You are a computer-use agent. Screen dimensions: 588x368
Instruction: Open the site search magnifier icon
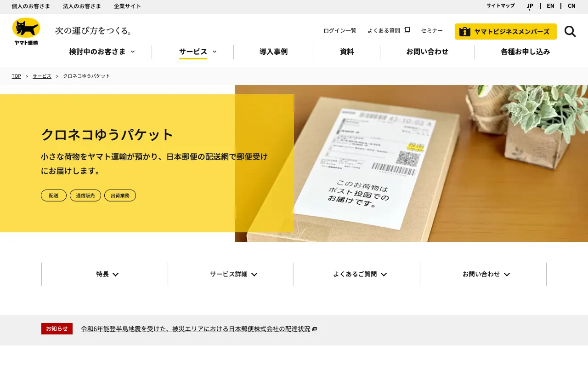point(570,31)
